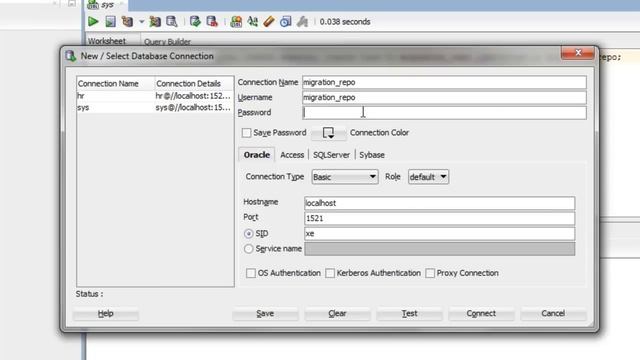
Task: Click the Save button
Action: 265,313
